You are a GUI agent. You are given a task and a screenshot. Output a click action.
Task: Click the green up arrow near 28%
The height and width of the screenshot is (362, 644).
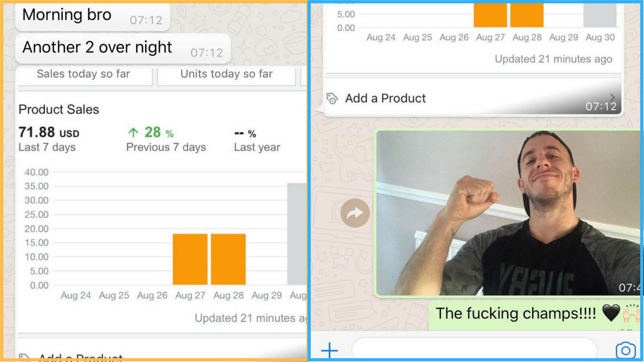[x=133, y=132]
